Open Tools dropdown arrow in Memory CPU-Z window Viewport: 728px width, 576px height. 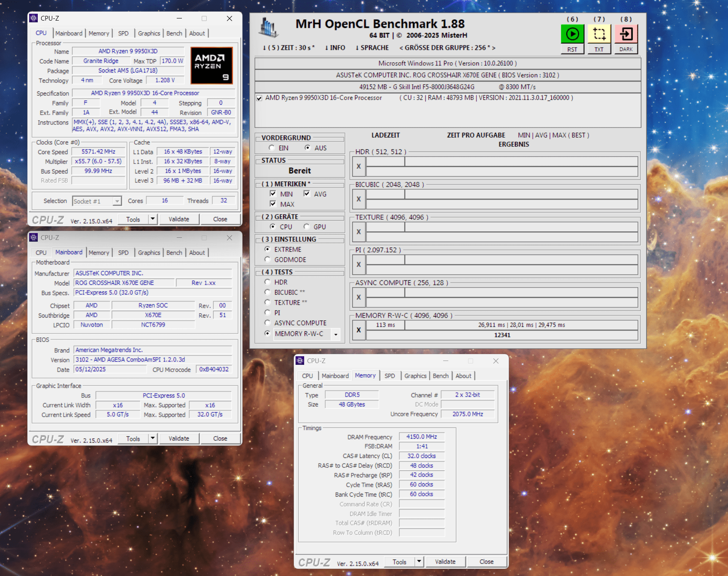tap(419, 561)
